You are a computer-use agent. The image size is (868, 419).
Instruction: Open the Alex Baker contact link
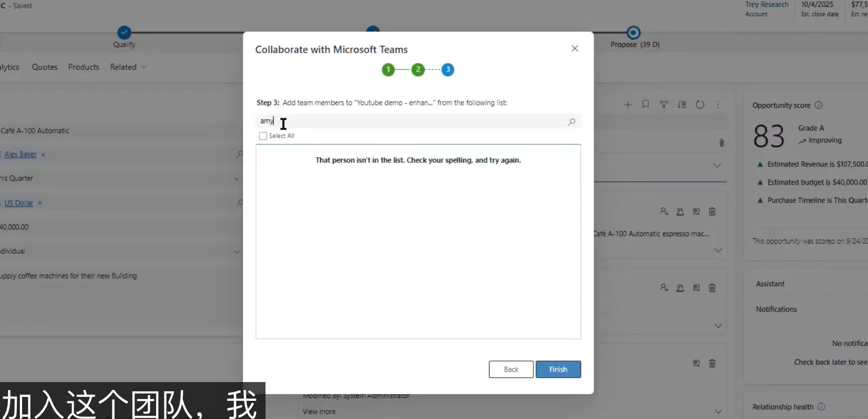pos(20,154)
